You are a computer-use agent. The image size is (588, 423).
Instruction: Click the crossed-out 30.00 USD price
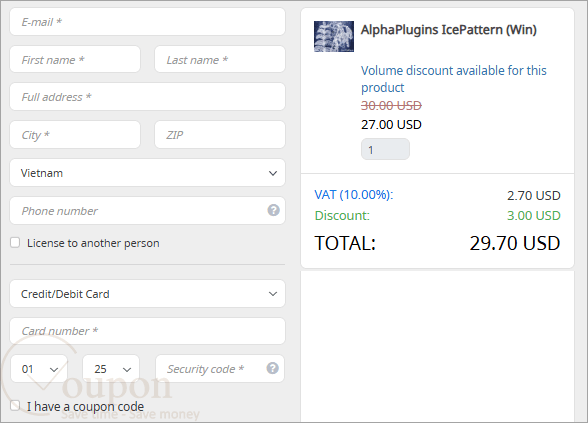(391, 106)
